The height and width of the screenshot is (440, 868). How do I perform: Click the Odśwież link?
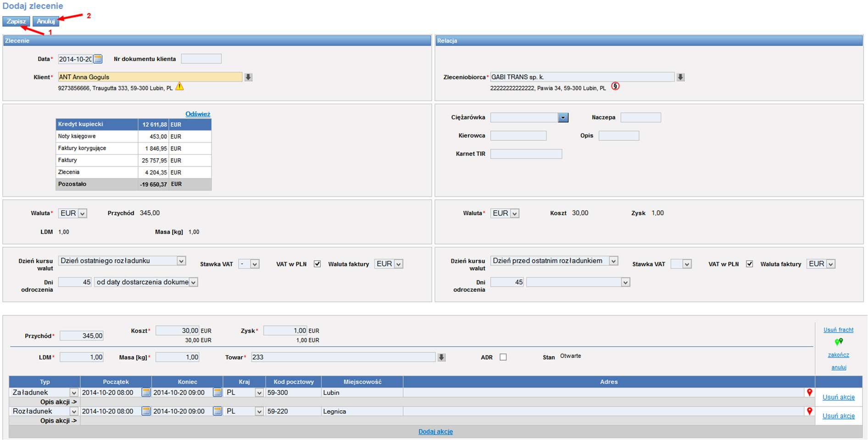198,114
